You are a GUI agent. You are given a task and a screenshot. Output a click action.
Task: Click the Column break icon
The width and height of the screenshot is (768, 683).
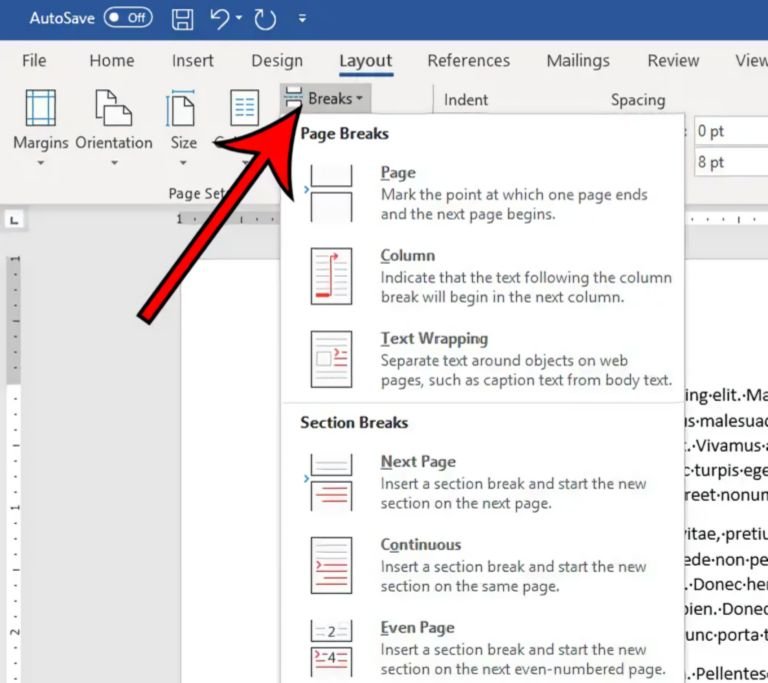click(x=331, y=276)
